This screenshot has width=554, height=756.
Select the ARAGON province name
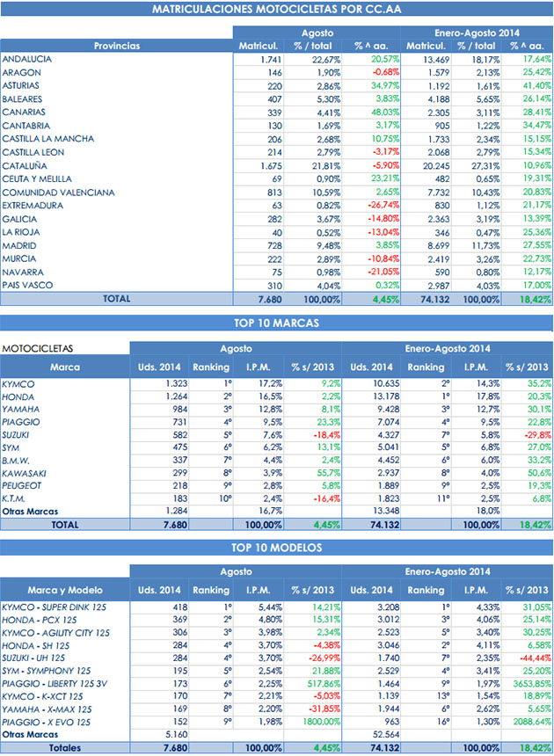click(x=21, y=72)
